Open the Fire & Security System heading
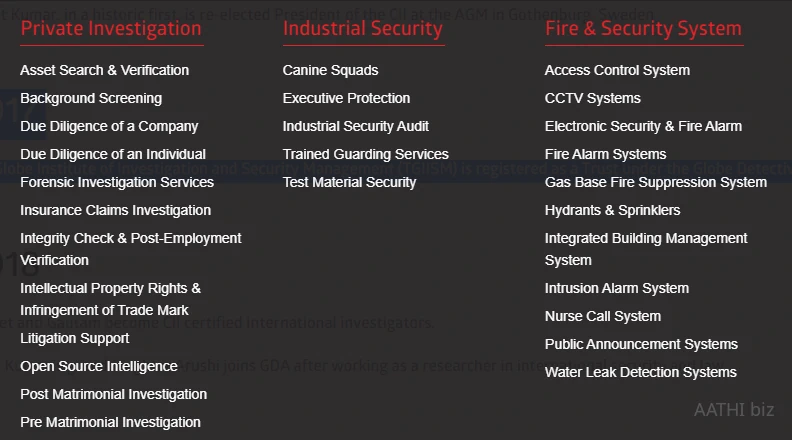The width and height of the screenshot is (792, 440). [643, 28]
